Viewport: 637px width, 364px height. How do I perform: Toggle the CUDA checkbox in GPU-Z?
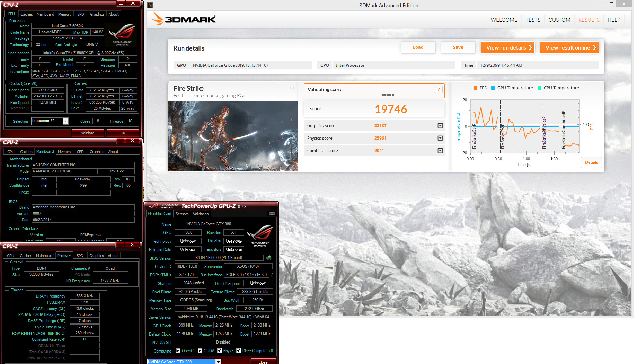(200, 351)
